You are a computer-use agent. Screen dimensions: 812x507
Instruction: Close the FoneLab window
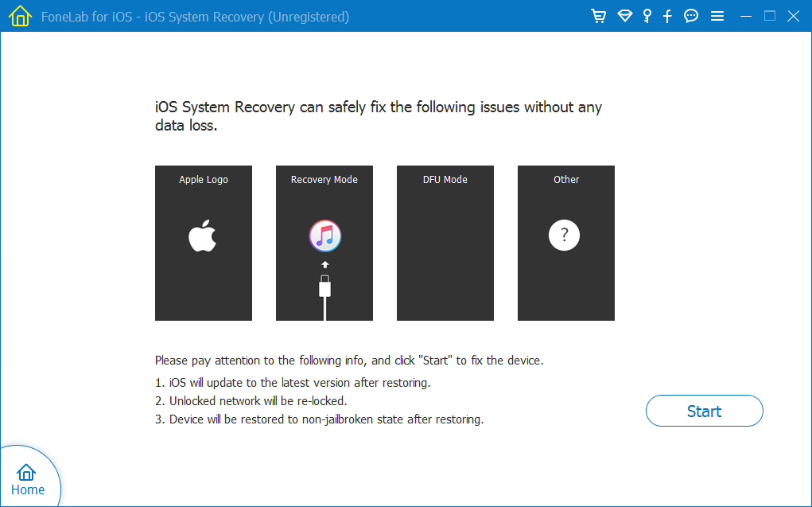pyautogui.click(x=793, y=17)
